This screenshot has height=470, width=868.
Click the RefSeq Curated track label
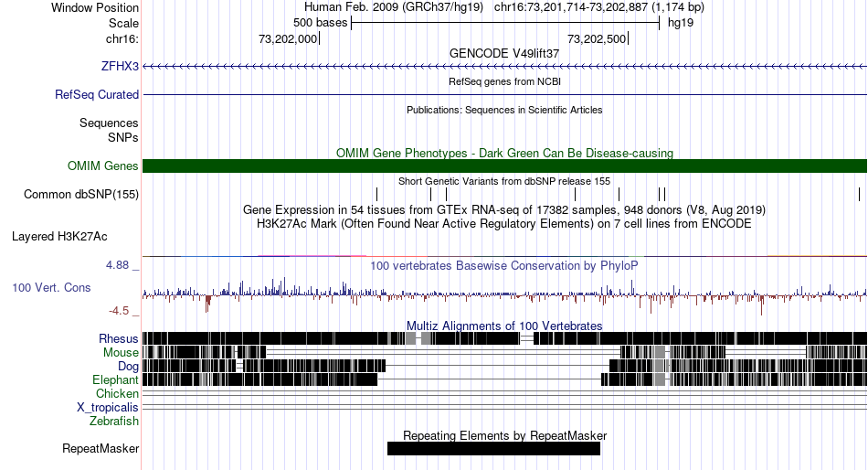97,94
